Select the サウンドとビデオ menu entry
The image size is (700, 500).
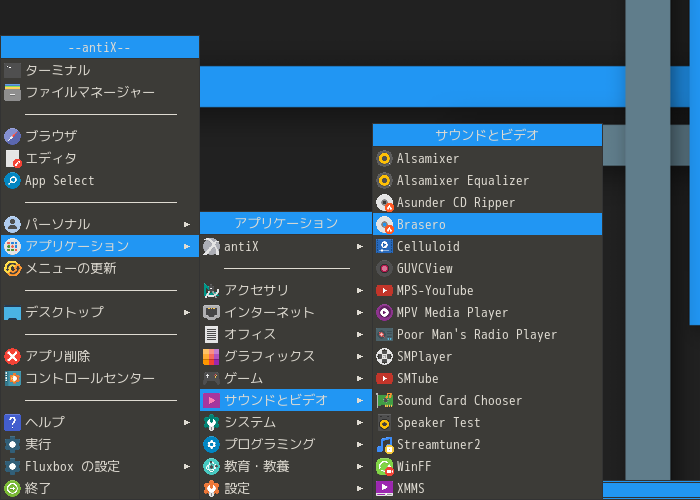286,400
